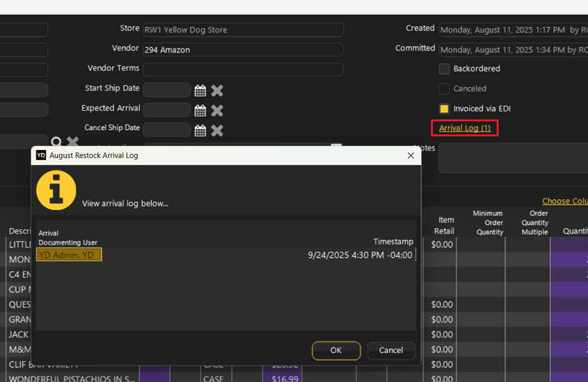
Task: Click into the Vendor Terms field
Action: click(243, 69)
